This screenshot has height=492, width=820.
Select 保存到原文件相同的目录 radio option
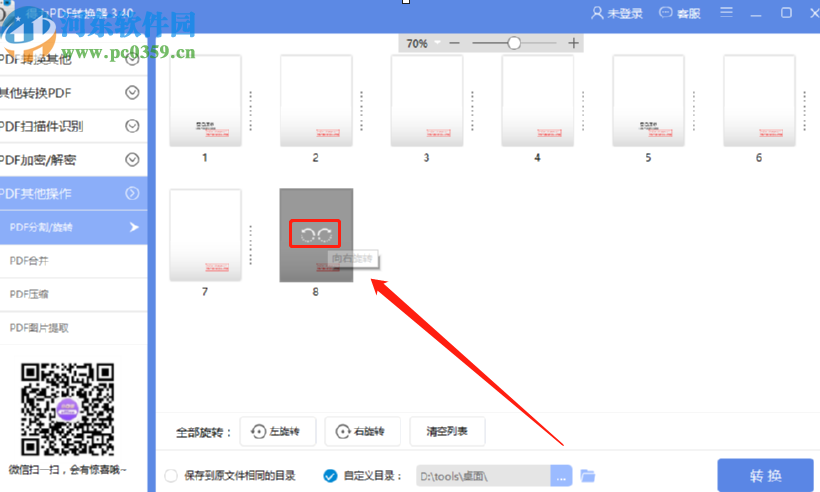tap(170, 475)
